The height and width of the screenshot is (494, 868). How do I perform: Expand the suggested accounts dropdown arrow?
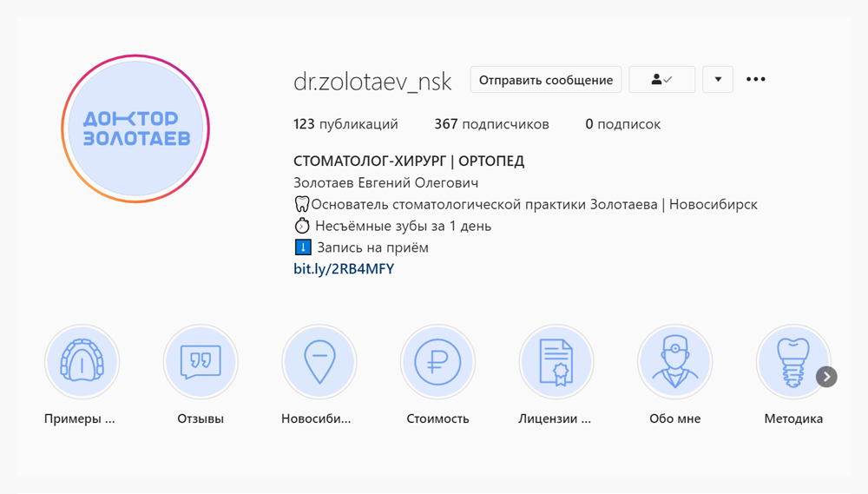[718, 80]
